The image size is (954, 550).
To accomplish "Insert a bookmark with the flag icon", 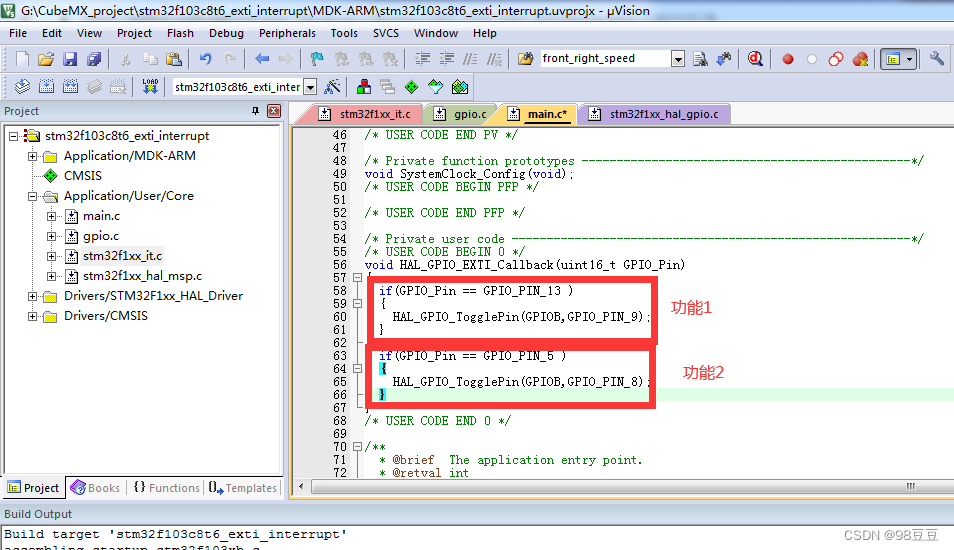I will click(x=317, y=59).
